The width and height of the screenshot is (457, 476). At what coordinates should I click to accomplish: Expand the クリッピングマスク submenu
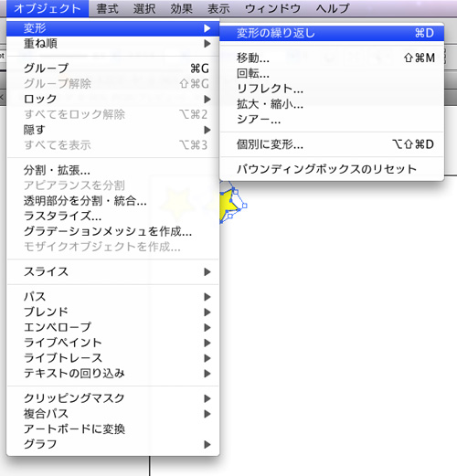[112, 398]
